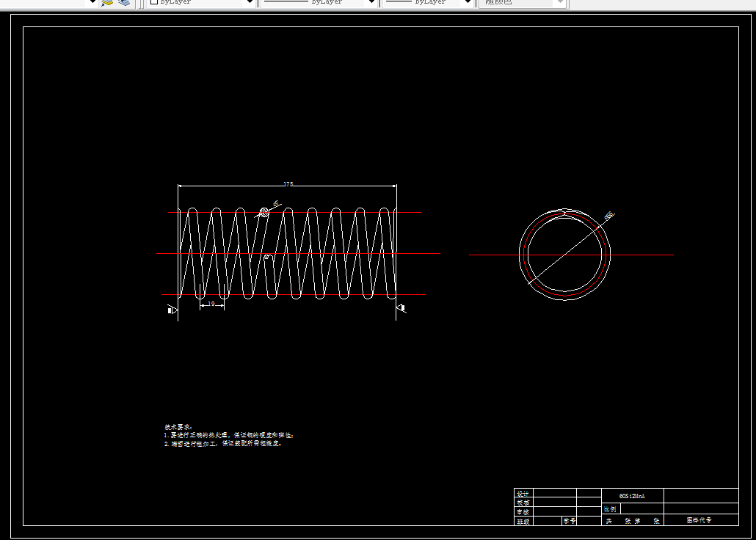756x540 pixels.
Task: Select the diameter dimension text on circle view
Action: tap(609, 215)
